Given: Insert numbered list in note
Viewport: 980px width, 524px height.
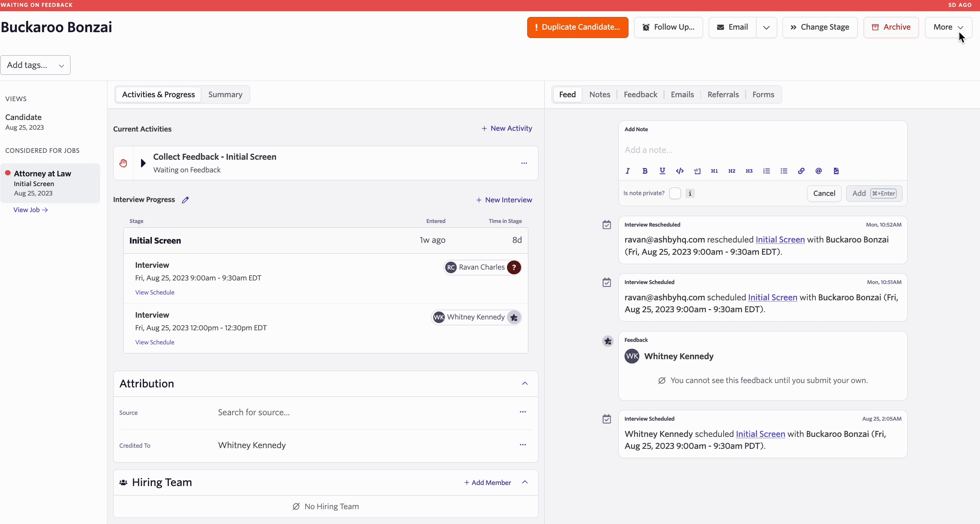Looking at the screenshot, I should point(767,171).
